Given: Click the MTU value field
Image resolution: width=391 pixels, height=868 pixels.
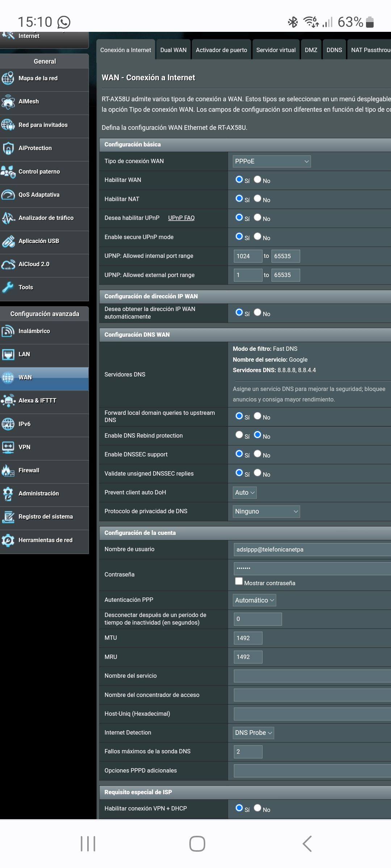Looking at the screenshot, I should tap(248, 638).
